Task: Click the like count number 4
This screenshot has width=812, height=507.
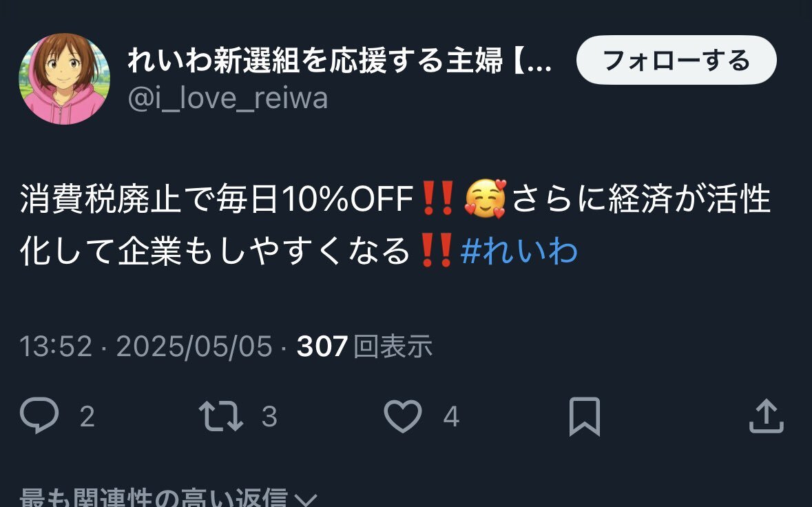Action: coord(451,416)
